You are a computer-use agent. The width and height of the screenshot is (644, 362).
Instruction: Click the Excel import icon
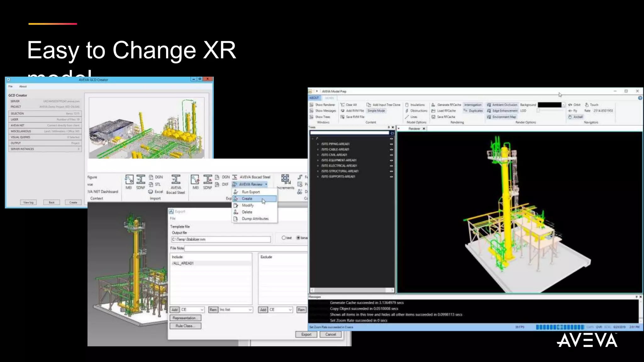tap(151, 192)
